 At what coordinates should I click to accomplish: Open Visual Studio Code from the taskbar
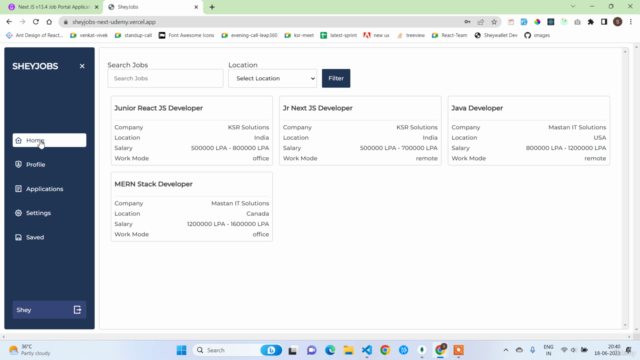click(x=367, y=350)
